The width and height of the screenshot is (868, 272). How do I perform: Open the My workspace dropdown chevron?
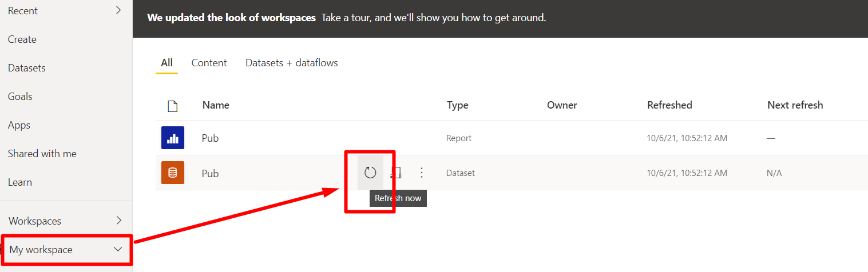(118, 249)
